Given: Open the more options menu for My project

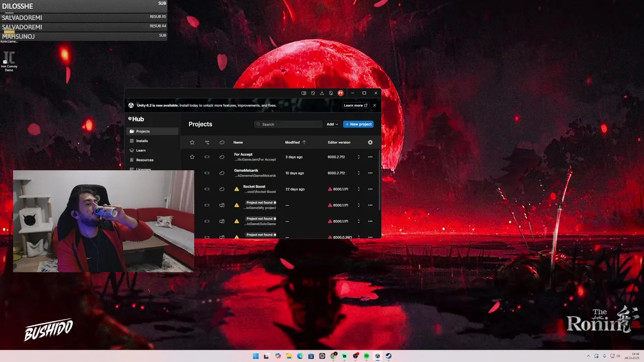Looking at the screenshot, I should point(370,205).
